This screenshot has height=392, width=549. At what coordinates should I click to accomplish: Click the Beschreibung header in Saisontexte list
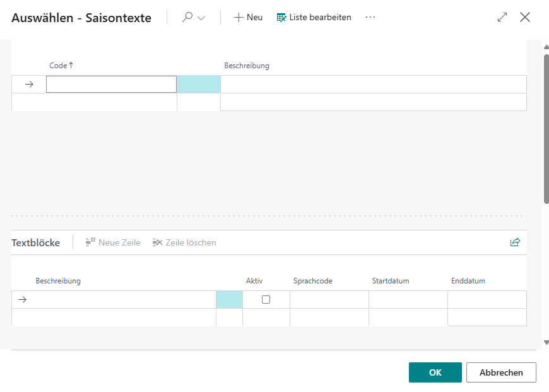(x=247, y=66)
